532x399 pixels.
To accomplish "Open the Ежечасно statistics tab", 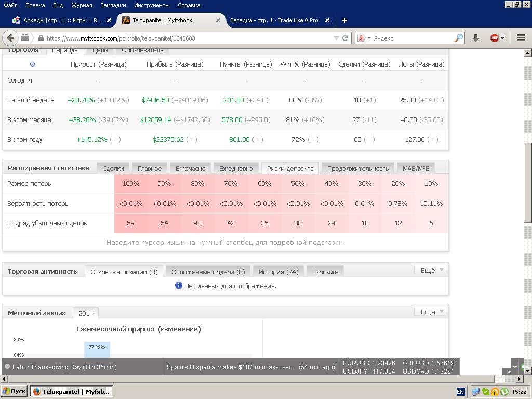I will click(190, 168).
